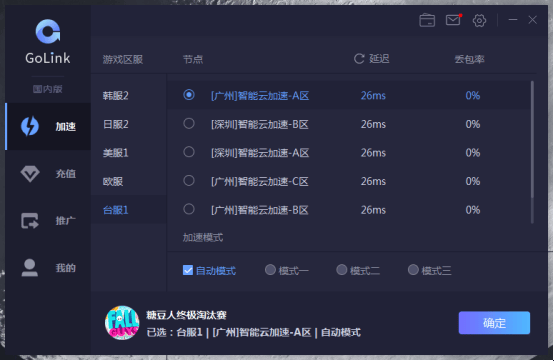The height and width of the screenshot is (361, 554).
Task: Click the [广州]智能云加速-B区 node name
Action: coord(260,210)
